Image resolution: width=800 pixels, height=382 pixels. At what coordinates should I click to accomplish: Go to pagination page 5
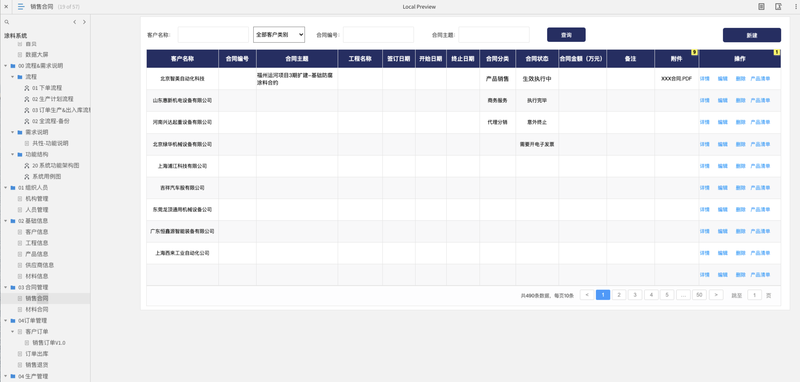(667, 295)
